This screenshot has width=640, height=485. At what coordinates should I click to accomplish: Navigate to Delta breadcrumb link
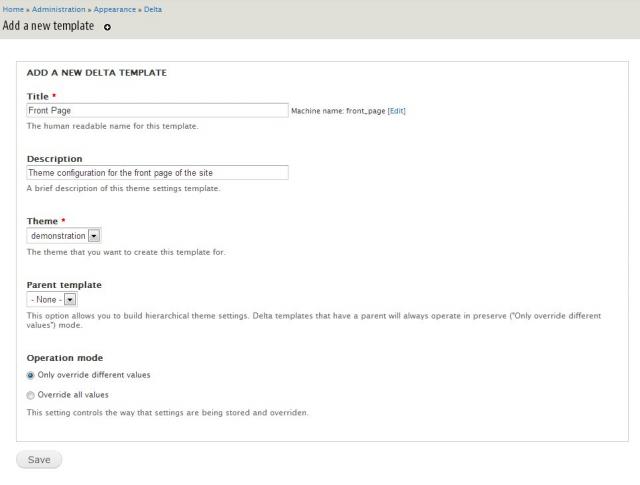coord(153,9)
